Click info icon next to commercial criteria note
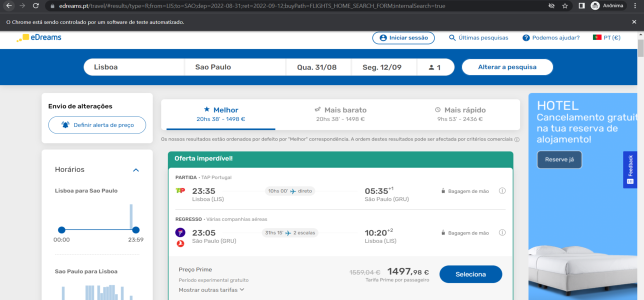Viewport: 644px width, 300px height. tap(517, 139)
